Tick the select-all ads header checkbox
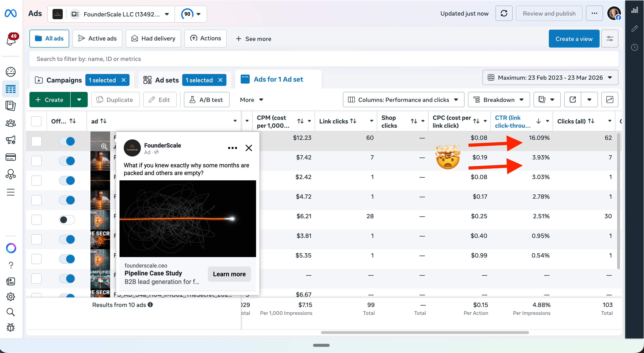The width and height of the screenshot is (644, 353). click(36, 121)
